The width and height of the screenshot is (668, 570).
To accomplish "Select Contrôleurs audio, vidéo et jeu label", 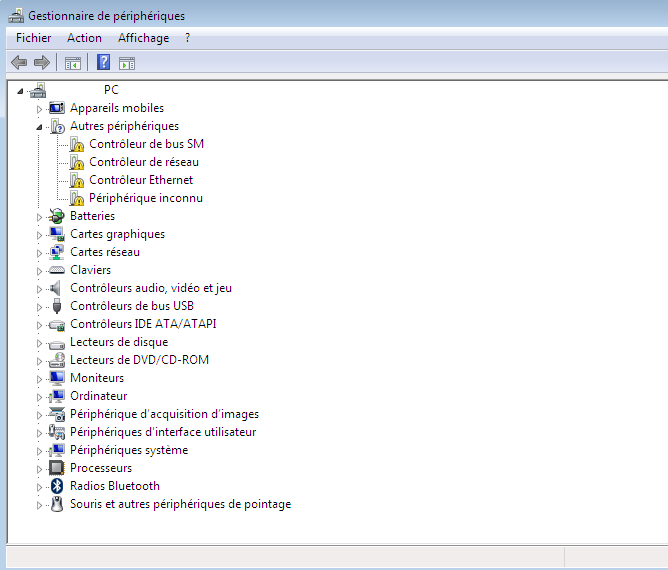I will click(x=151, y=288).
